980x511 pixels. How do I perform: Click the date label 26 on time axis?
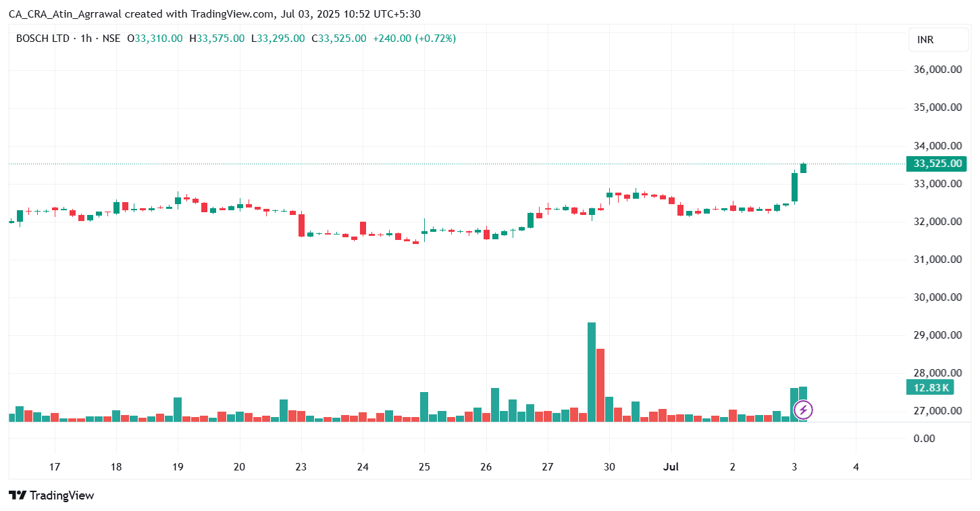486,466
